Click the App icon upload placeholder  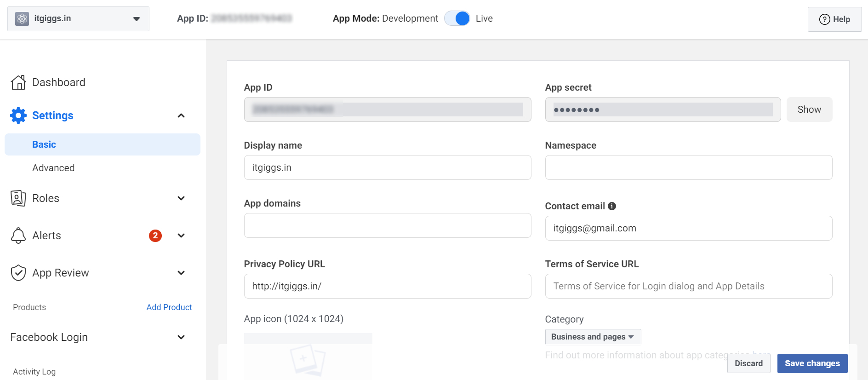pos(308,357)
